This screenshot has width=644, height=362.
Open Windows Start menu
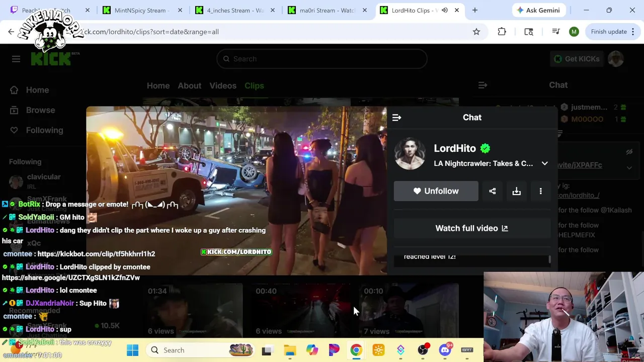[132, 350]
